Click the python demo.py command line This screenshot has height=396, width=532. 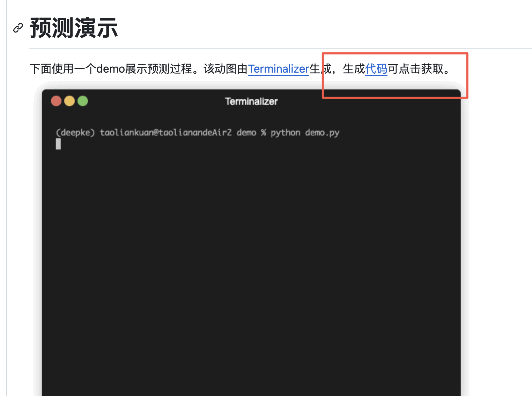click(198, 133)
